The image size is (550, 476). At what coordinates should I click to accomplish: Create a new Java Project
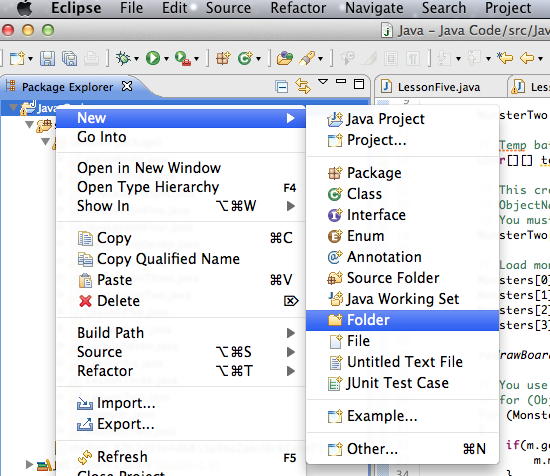pyautogui.click(x=402, y=119)
